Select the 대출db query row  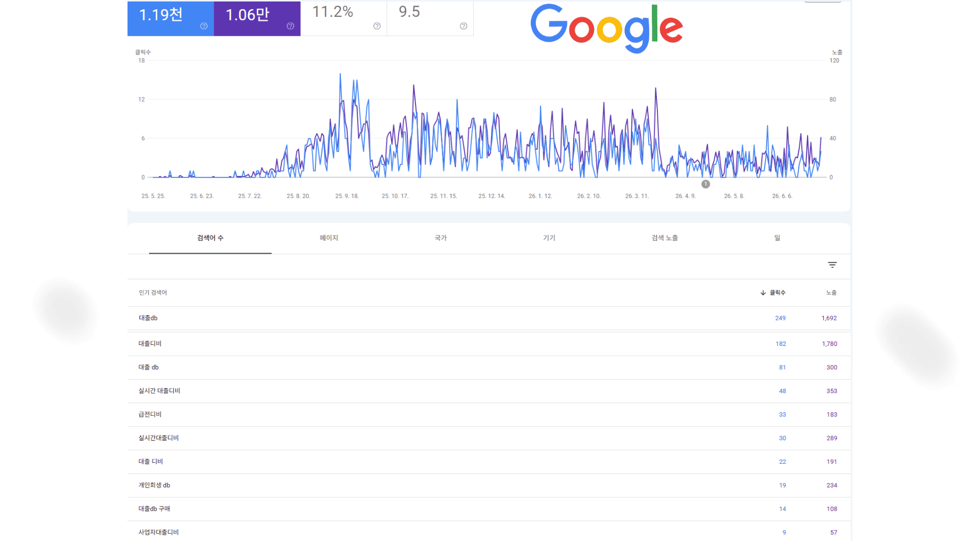(x=489, y=318)
